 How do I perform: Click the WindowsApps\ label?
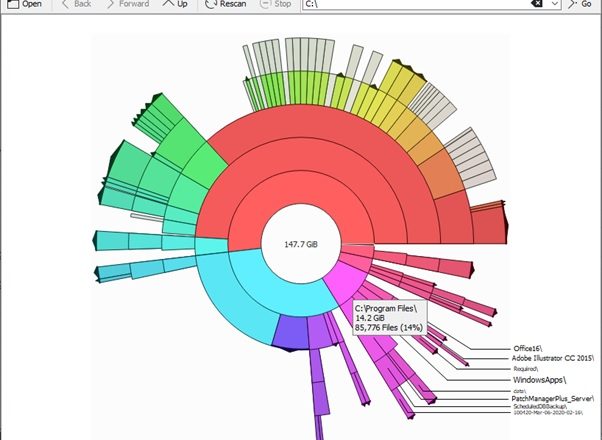(539, 380)
